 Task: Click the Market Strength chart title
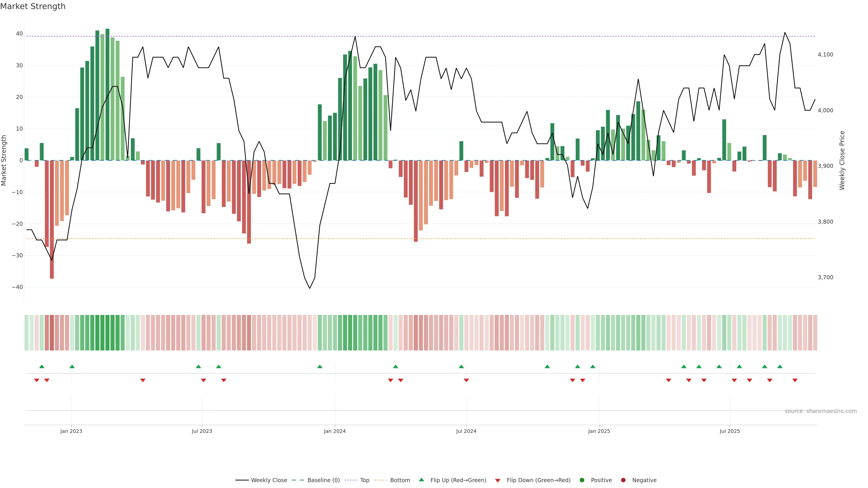pos(33,6)
